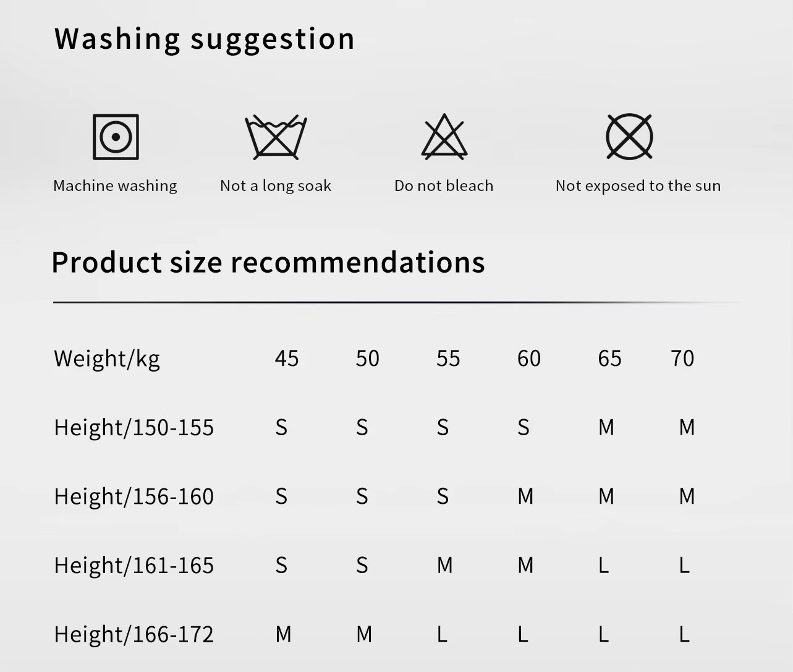This screenshot has width=793, height=672.
Task: Click the 'Product size recommendations' heading
Action: [268, 263]
